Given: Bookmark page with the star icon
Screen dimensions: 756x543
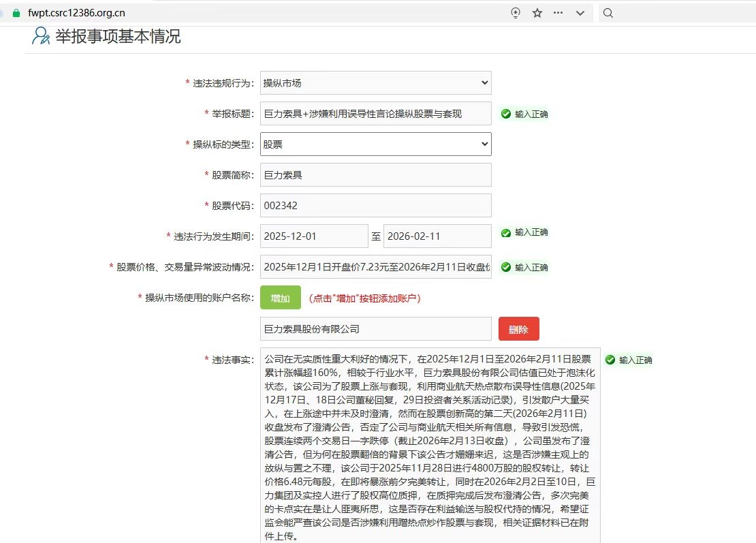Looking at the screenshot, I should (537, 13).
